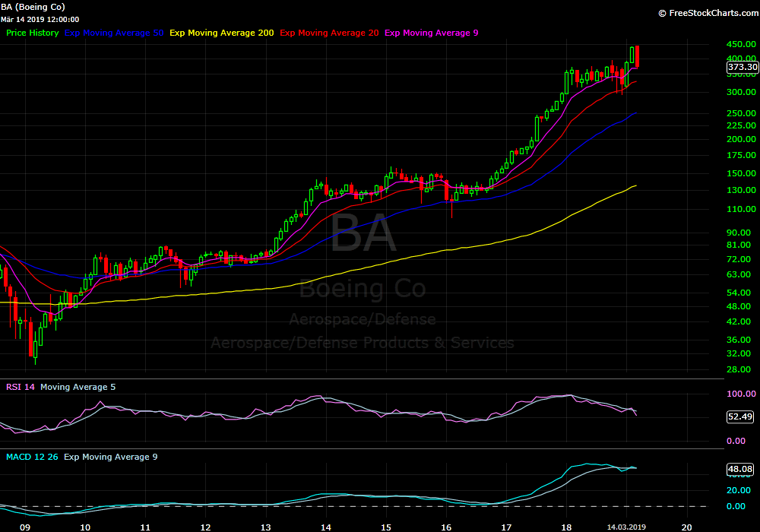Click the RSI value box 52.49
The image size is (760, 532).
740,416
